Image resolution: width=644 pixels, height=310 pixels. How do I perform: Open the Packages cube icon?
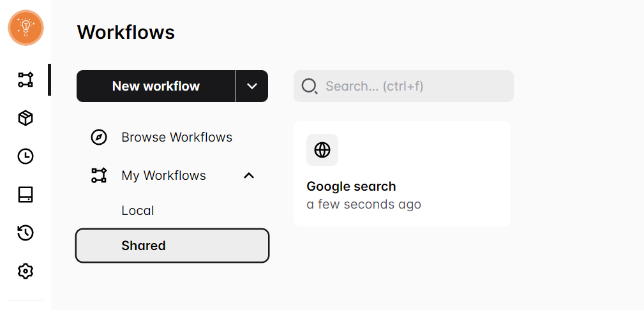click(x=26, y=118)
